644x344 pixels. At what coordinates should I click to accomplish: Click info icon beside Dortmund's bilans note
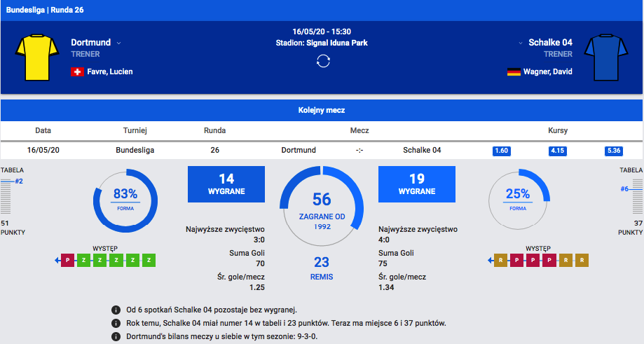pyautogui.click(x=116, y=336)
